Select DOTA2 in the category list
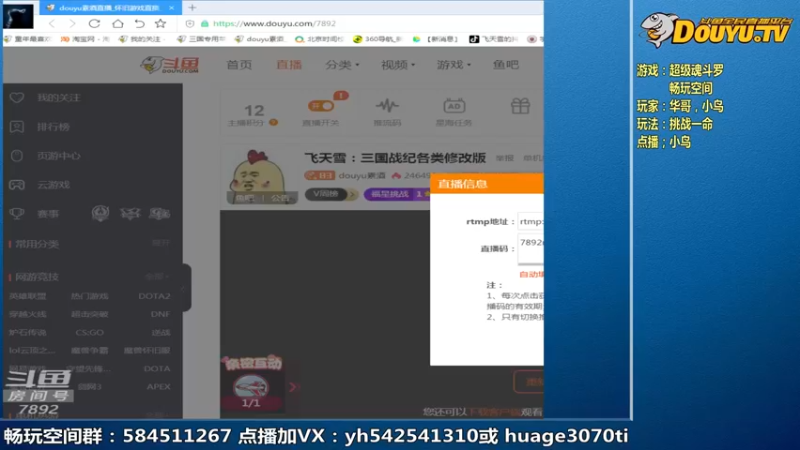 coord(155,296)
